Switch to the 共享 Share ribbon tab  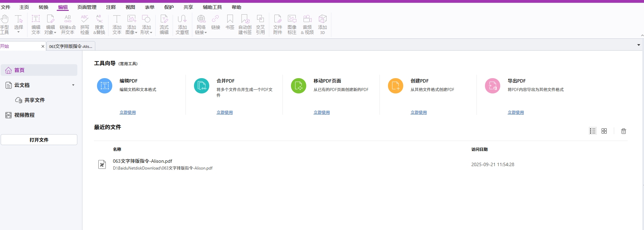188,7
